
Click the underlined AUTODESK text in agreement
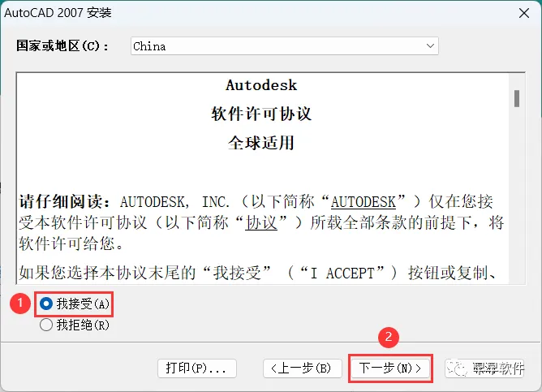point(363,202)
